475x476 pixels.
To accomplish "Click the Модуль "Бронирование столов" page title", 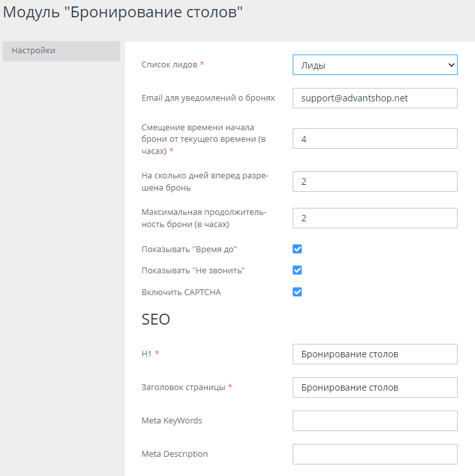I will 123,13.
